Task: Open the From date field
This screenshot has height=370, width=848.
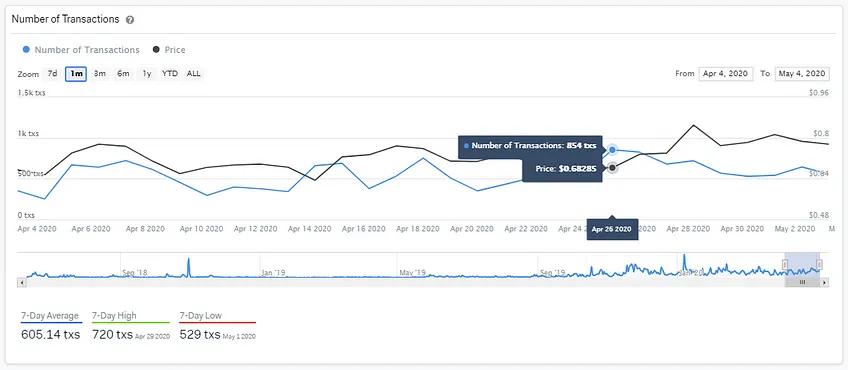Action: coord(726,74)
